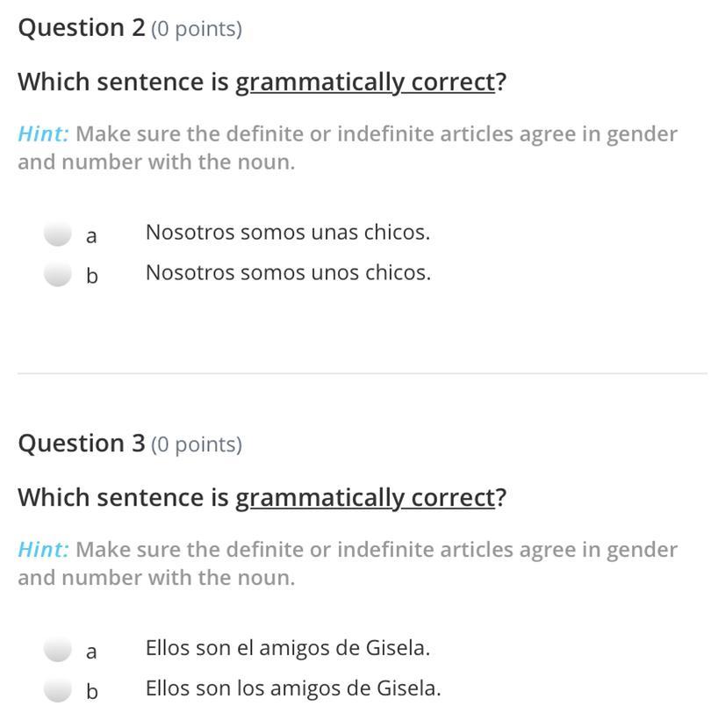The width and height of the screenshot is (725, 728).
Task: Click the 'Question 3' heading
Action: tap(82, 443)
